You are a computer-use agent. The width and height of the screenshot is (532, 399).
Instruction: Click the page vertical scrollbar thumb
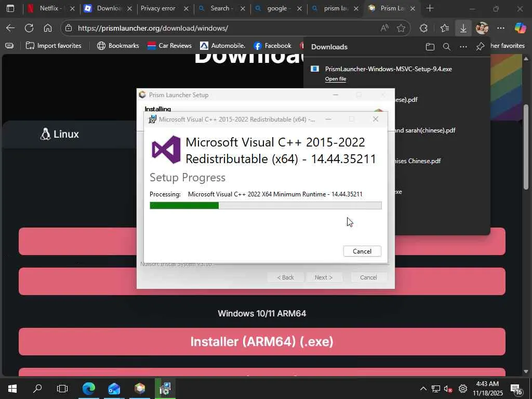coord(526,147)
